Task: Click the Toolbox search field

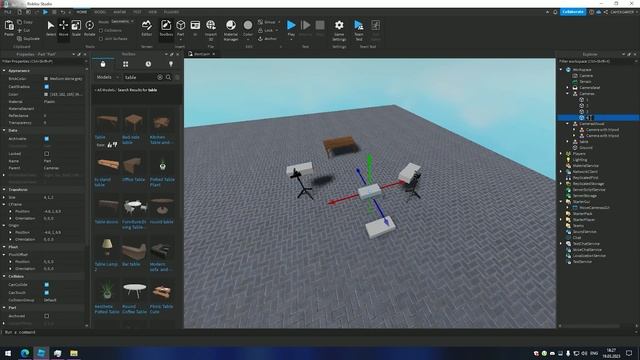Action: [x=140, y=77]
